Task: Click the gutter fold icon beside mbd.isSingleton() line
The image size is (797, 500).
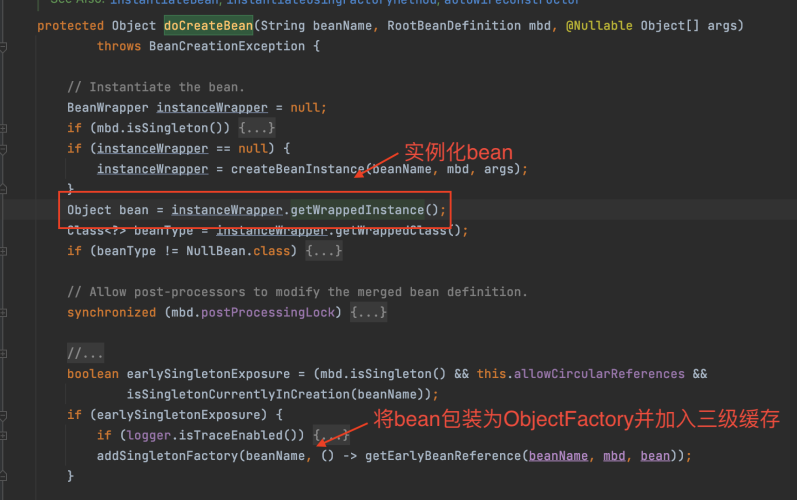Action: click(x=4, y=128)
